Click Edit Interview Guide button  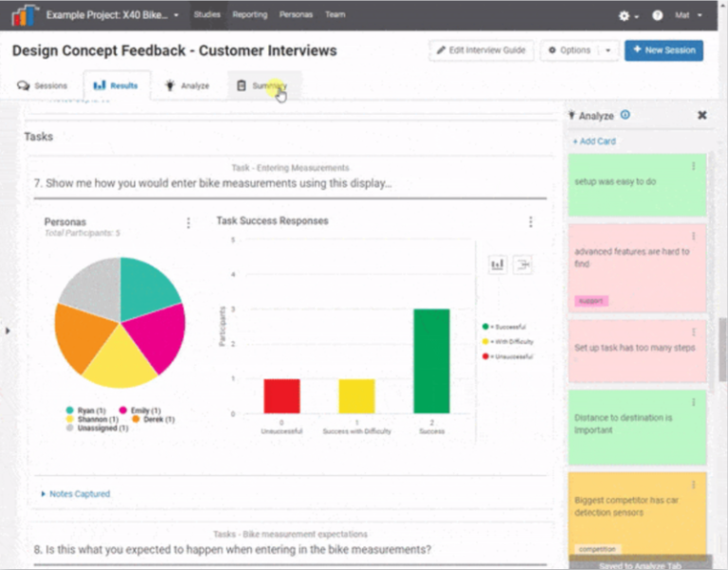tap(482, 50)
